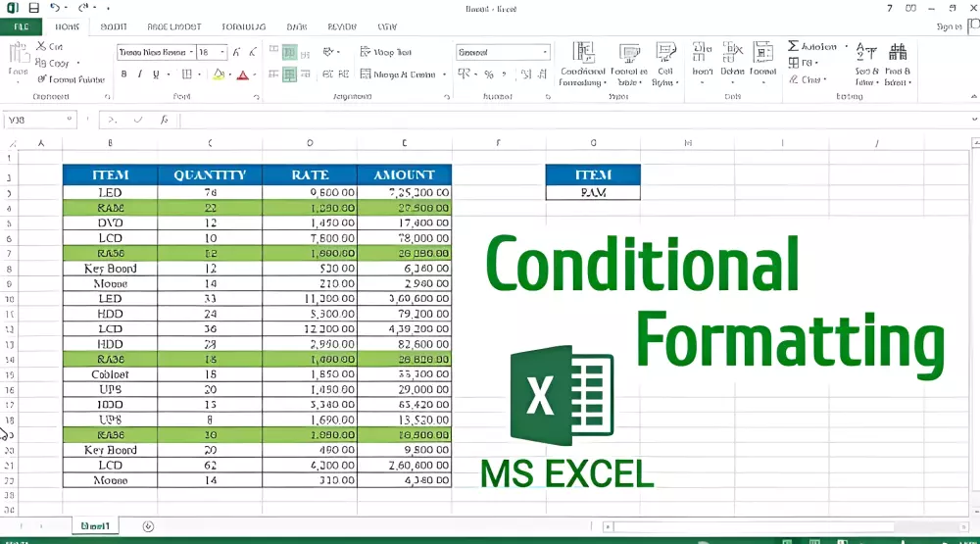Screen dimensions: 980x544
Task: Toggle Wrap Text
Action: (385, 53)
